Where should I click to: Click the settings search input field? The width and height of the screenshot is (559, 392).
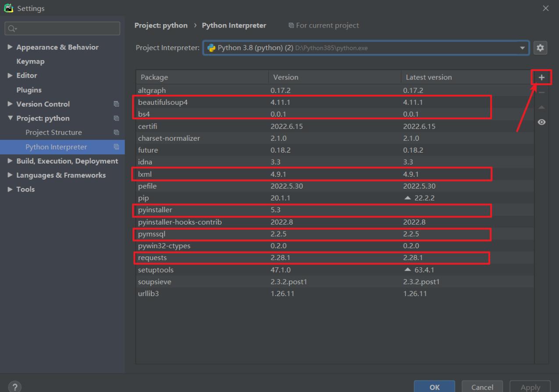tap(66, 29)
